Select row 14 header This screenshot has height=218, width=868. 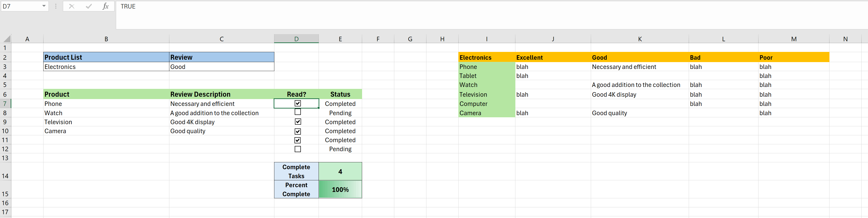pos(5,171)
